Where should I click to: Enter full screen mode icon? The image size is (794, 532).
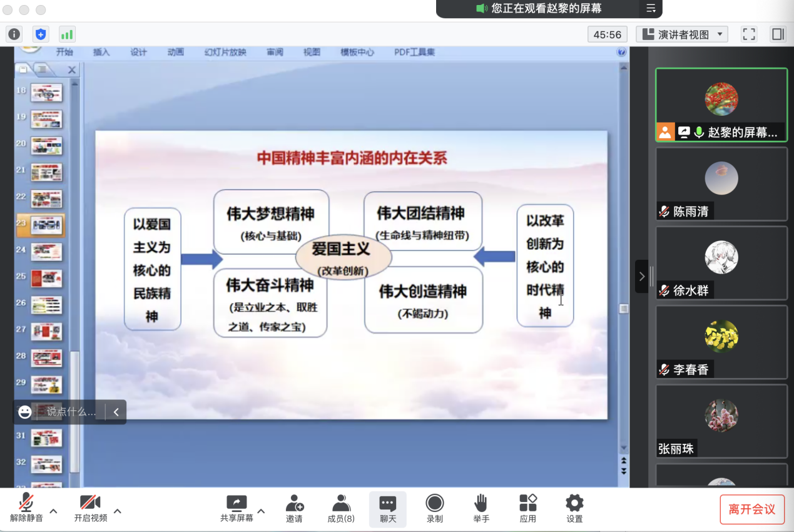[x=749, y=34]
